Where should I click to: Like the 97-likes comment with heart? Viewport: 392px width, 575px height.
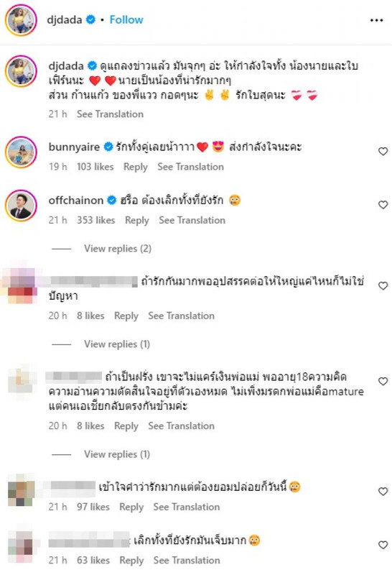coord(383,492)
